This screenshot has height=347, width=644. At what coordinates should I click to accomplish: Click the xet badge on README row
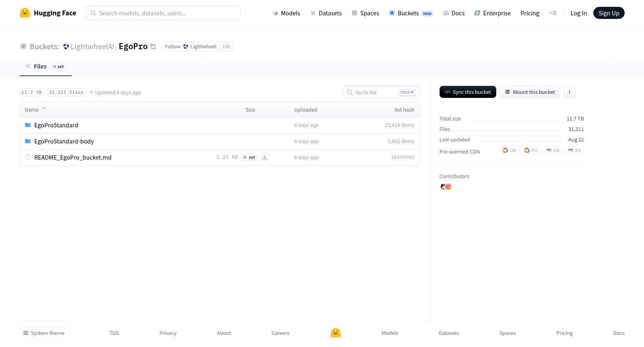(249, 157)
